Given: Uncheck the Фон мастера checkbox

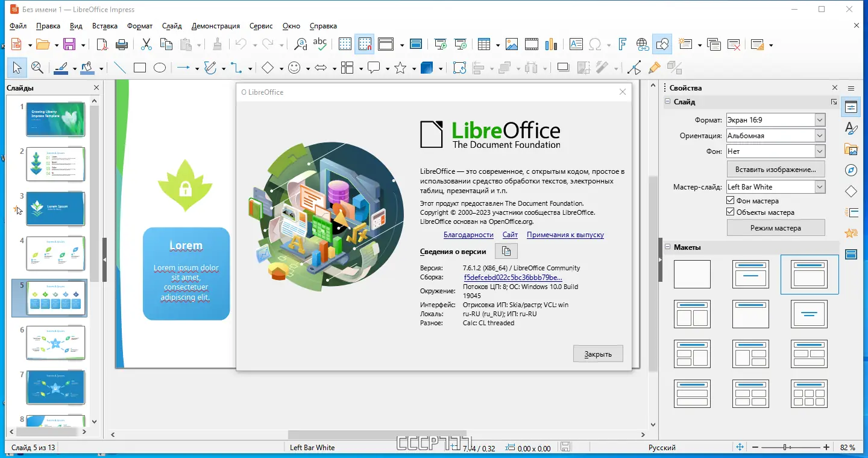Looking at the screenshot, I should pyautogui.click(x=731, y=201).
